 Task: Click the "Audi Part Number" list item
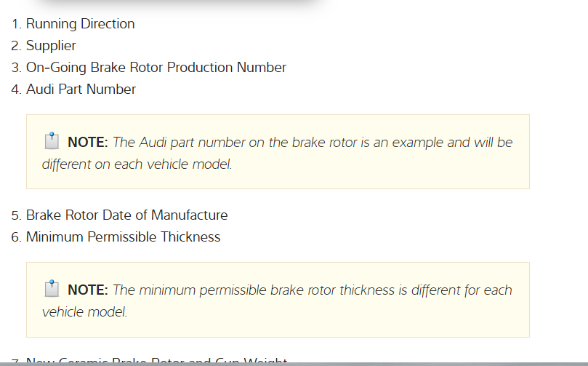click(81, 89)
